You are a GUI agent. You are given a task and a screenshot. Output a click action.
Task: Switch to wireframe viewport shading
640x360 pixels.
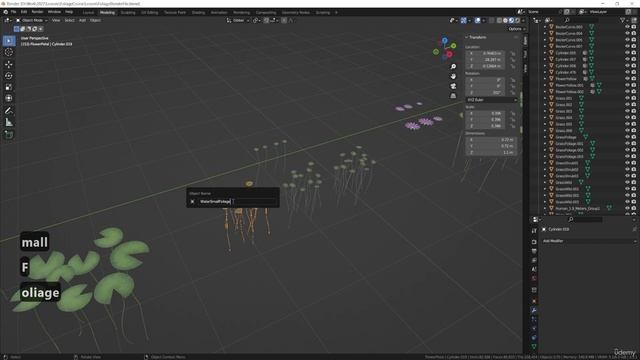point(499,20)
